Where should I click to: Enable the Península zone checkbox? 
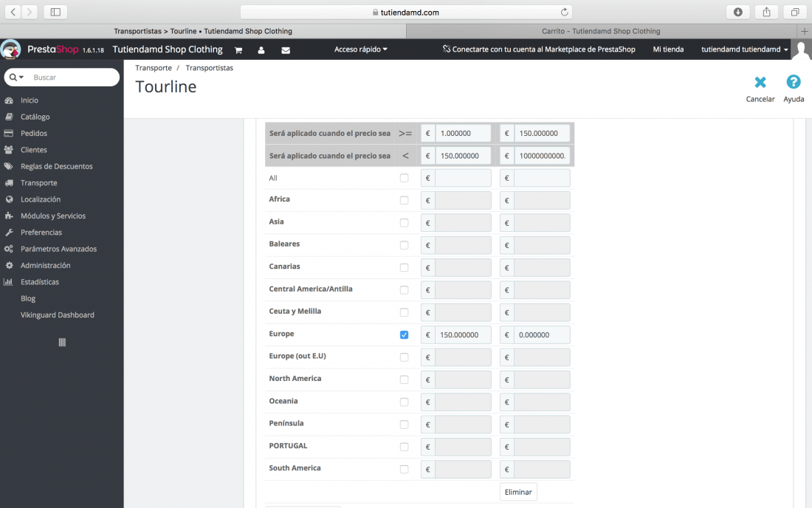point(404,425)
